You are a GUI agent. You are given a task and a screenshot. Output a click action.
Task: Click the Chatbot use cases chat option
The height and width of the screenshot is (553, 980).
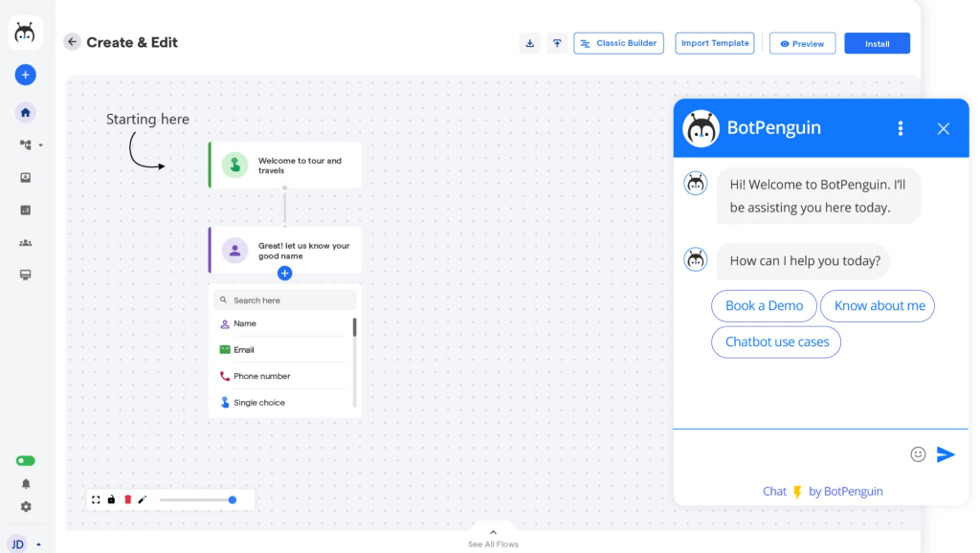coord(776,342)
